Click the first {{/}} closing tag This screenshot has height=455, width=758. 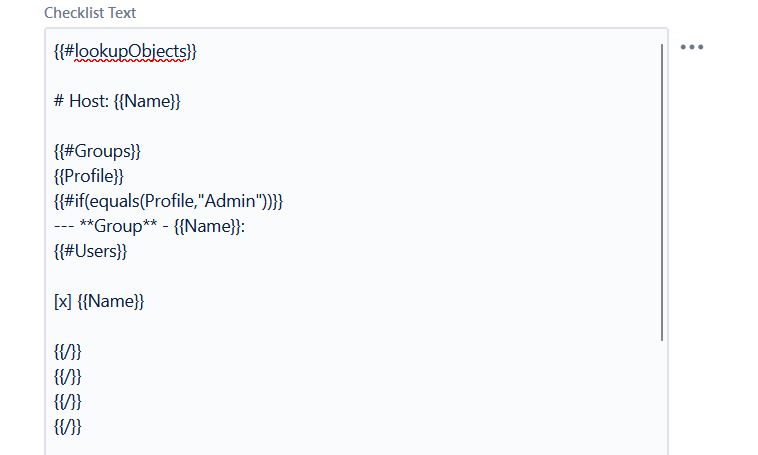point(68,352)
